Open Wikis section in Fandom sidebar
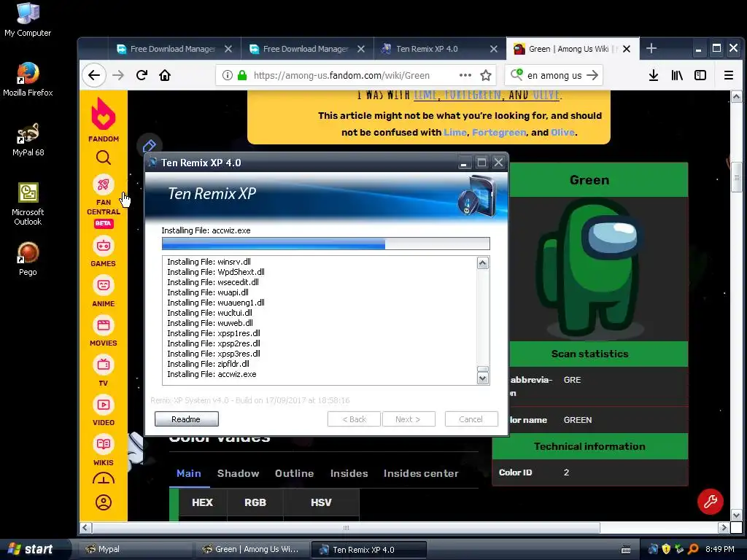The height and width of the screenshot is (560, 747). coord(104,451)
